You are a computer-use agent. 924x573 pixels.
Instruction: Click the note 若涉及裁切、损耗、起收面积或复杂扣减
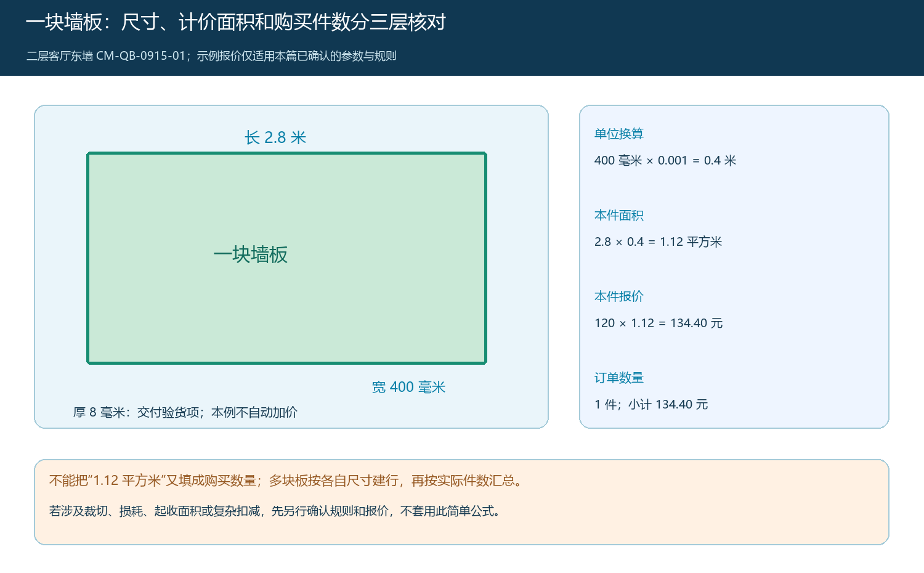tap(155, 511)
